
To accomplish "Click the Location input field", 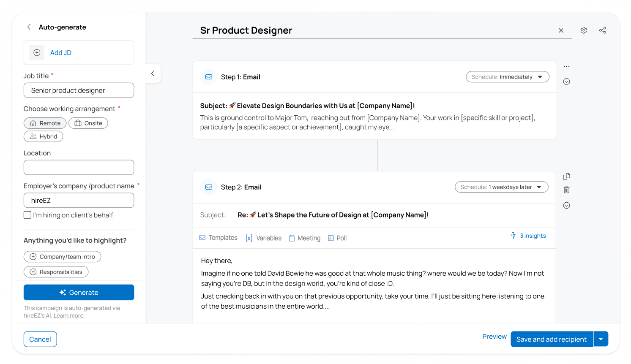I will pos(79,168).
